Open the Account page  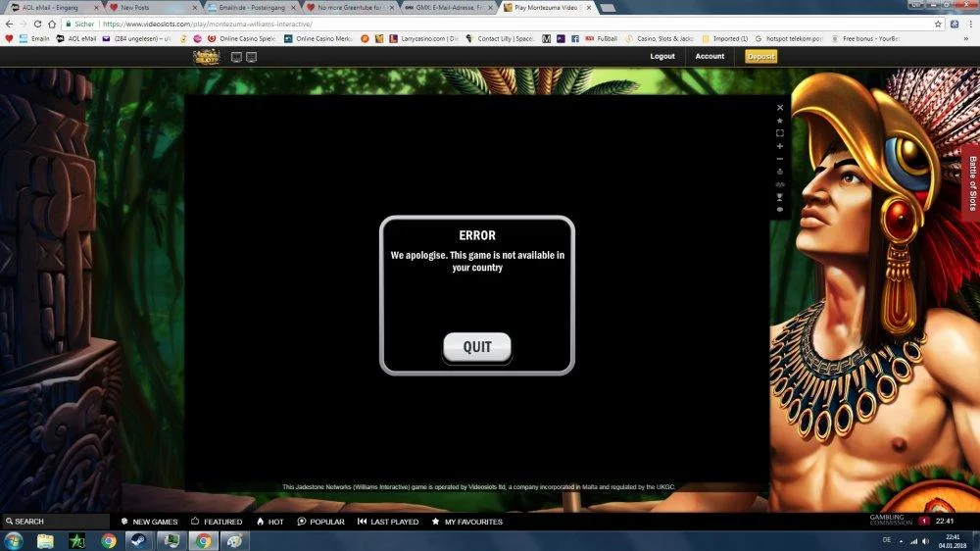coord(710,56)
